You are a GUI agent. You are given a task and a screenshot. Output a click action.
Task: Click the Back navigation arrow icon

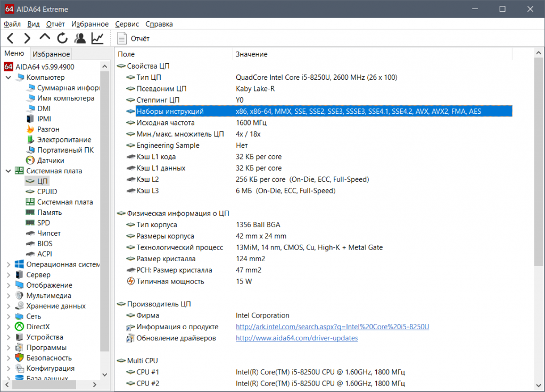pos(11,38)
